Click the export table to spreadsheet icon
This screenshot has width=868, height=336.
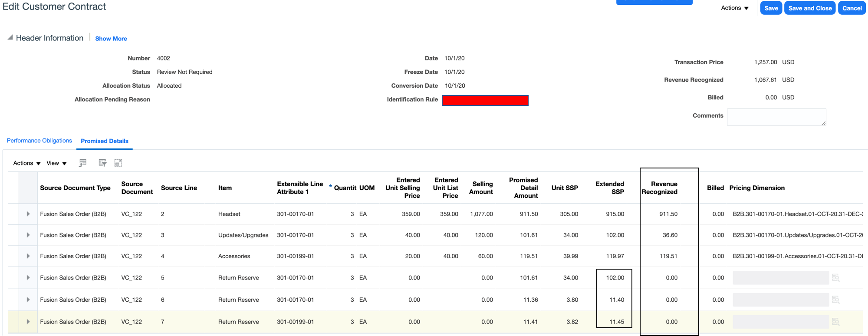point(82,163)
